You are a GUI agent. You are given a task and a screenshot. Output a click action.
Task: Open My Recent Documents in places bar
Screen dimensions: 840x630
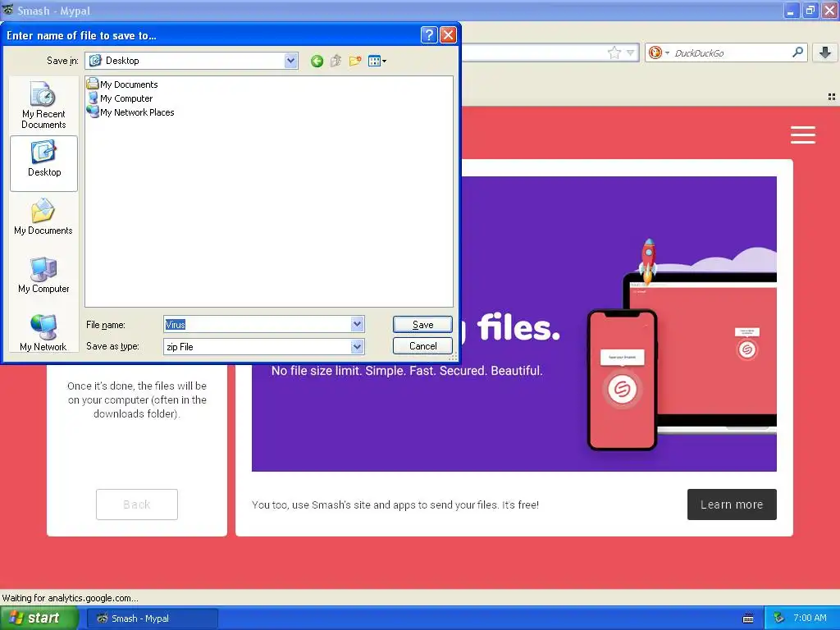(43, 105)
